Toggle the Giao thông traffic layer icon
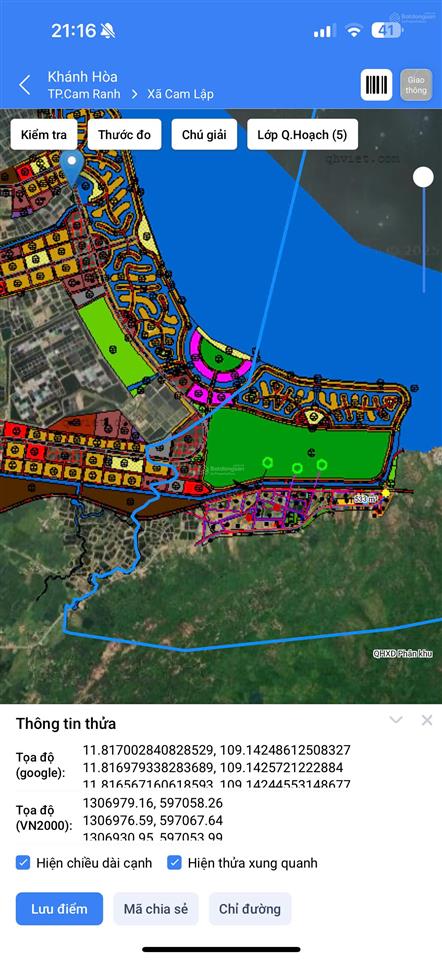The width and height of the screenshot is (442, 960). (x=416, y=85)
